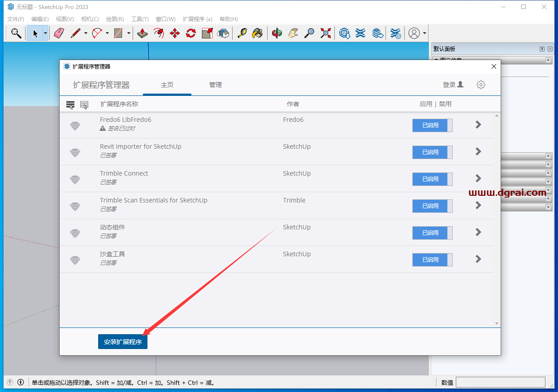Click 安装扩展程序 button
The height and width of the screenshot is (392, 558).
pos(123,342)
